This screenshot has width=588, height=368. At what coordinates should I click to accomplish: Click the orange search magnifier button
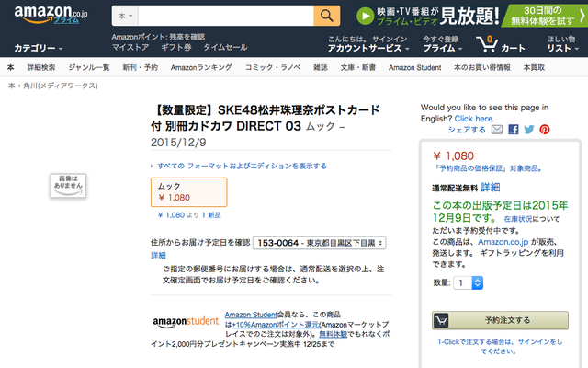coord(327,16)
